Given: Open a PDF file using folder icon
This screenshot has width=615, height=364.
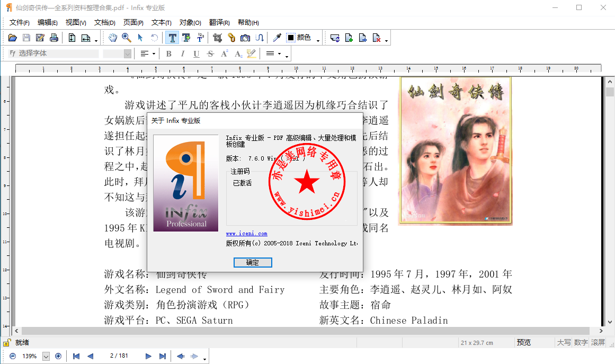Looking at the screenshot, I should coord(13,38).
